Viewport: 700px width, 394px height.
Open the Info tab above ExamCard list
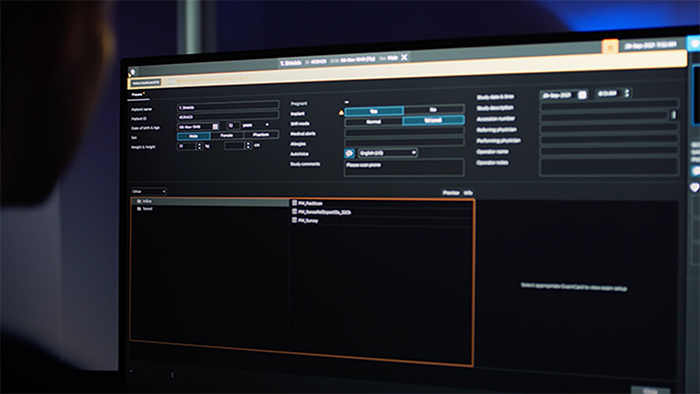click(x=468, y=193)
